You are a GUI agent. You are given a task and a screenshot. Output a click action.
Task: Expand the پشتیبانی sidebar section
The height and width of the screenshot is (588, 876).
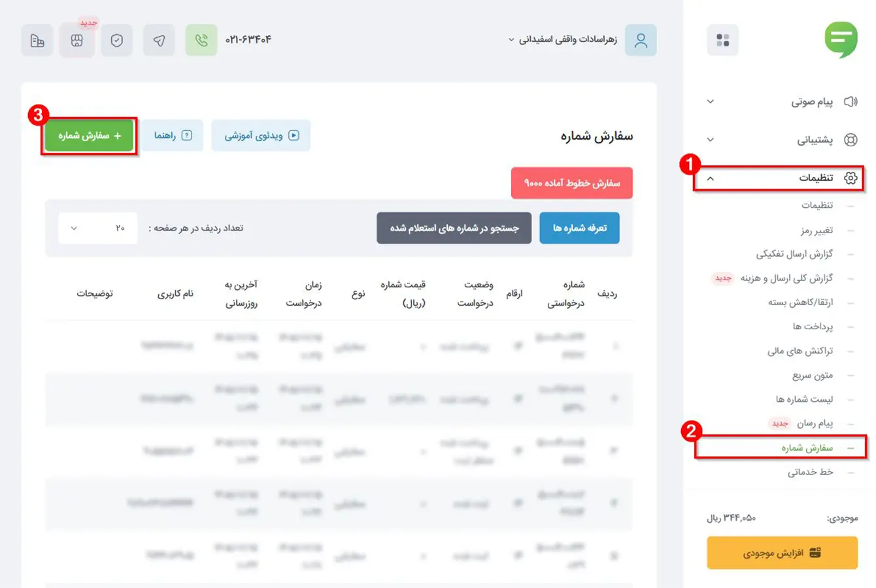[784, 140]
